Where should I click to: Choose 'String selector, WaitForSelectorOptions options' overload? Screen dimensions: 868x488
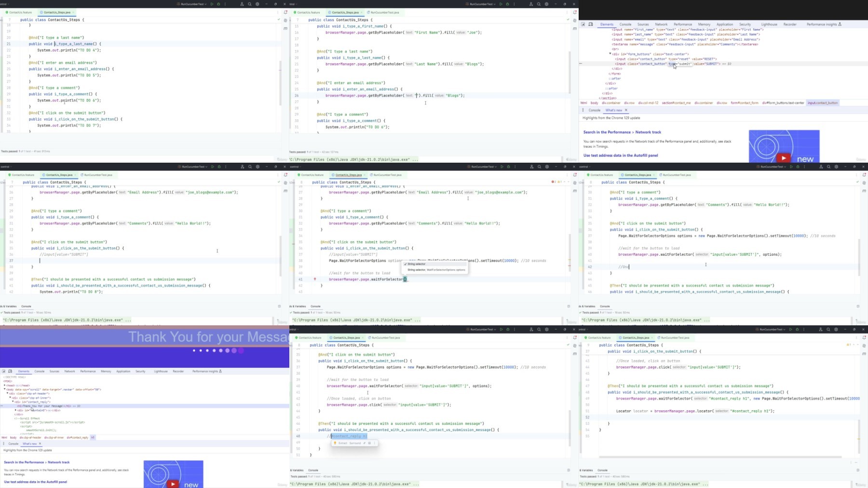(435, 270)
